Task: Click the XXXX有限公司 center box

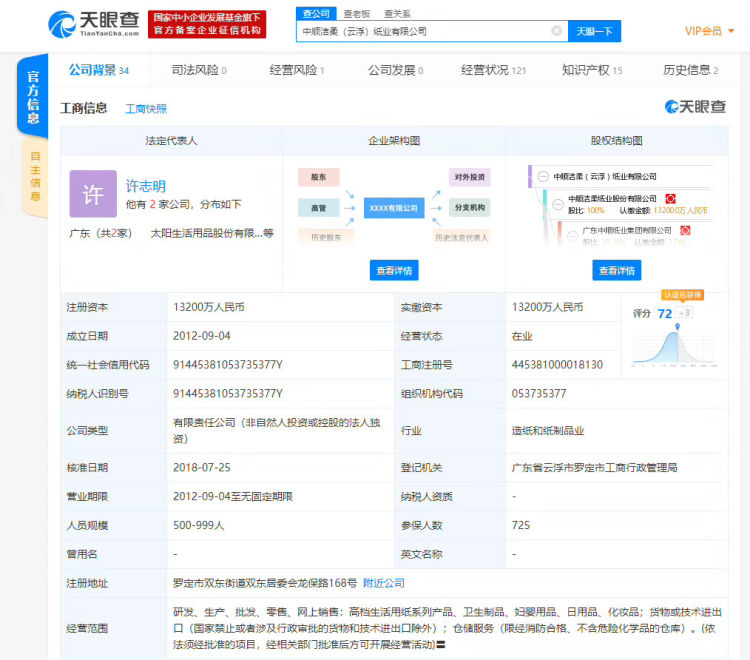Action: point(394,208)
